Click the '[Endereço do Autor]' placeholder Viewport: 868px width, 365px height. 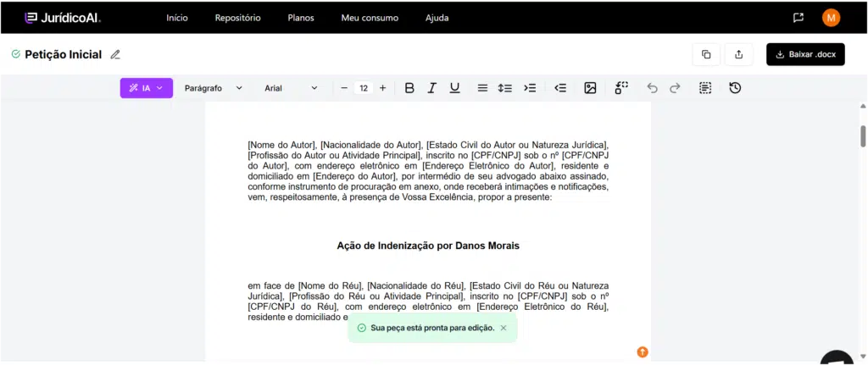coord(355,176)
